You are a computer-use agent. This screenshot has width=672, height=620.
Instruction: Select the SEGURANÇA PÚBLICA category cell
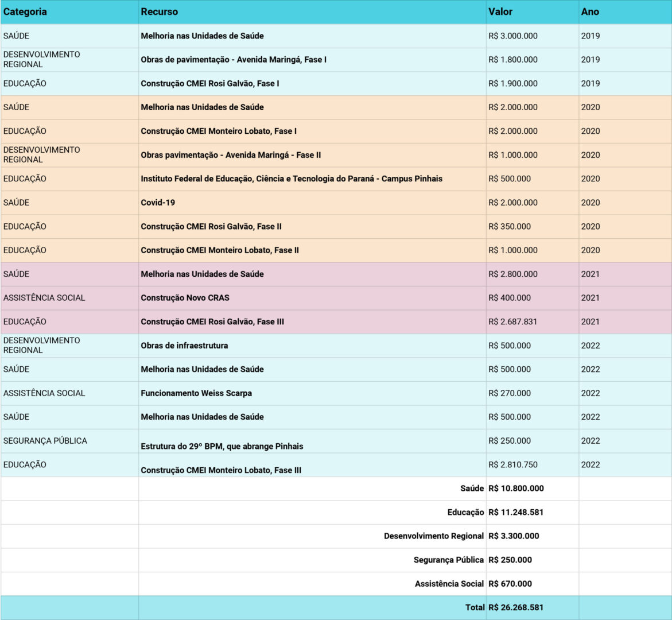[x=45, y=441]
